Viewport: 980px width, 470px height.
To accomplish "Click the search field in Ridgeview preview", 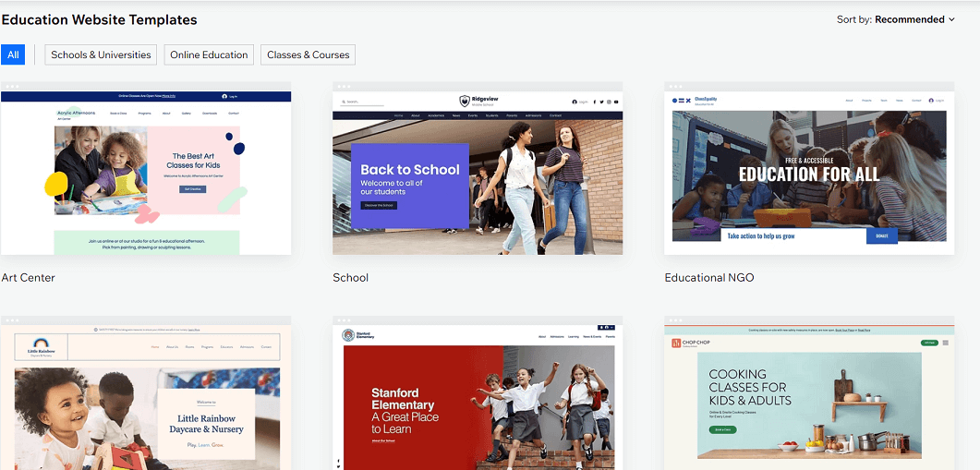I will [361, 102].
